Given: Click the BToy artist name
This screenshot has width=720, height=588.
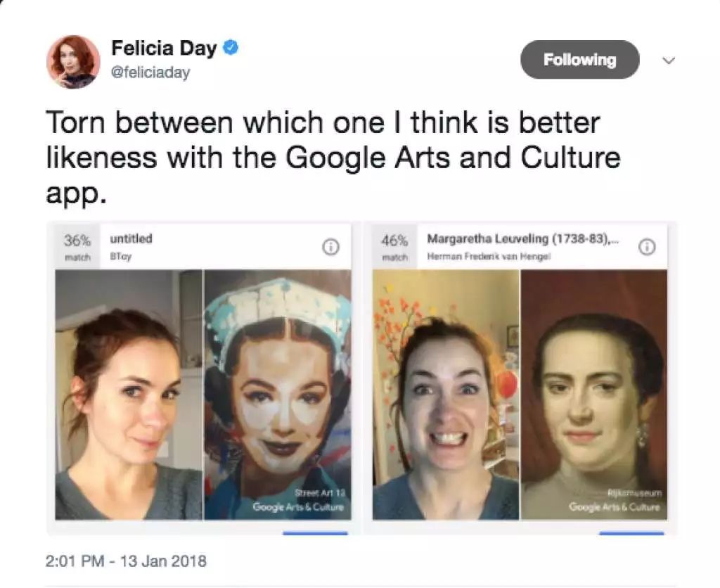Looking at the screenshot, I should click(x=120, y=257).
